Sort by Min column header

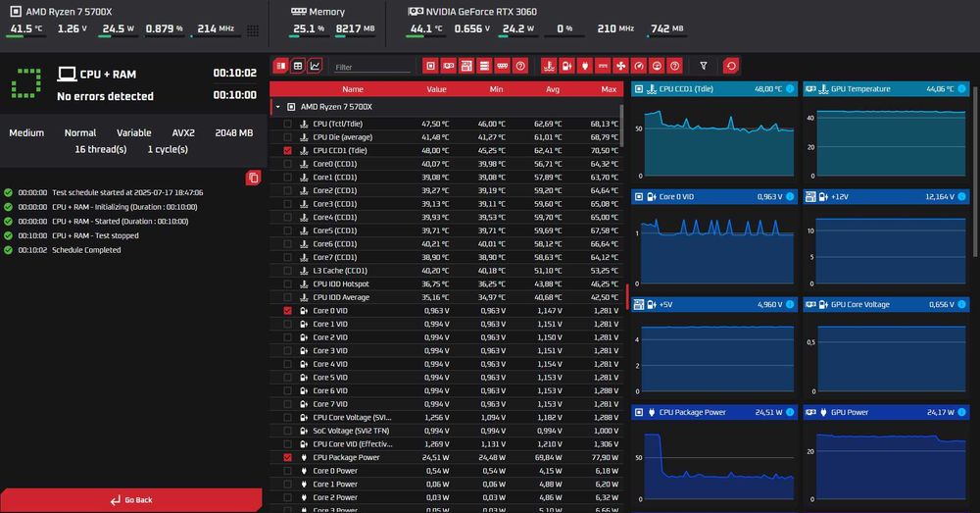pos(496,89)
